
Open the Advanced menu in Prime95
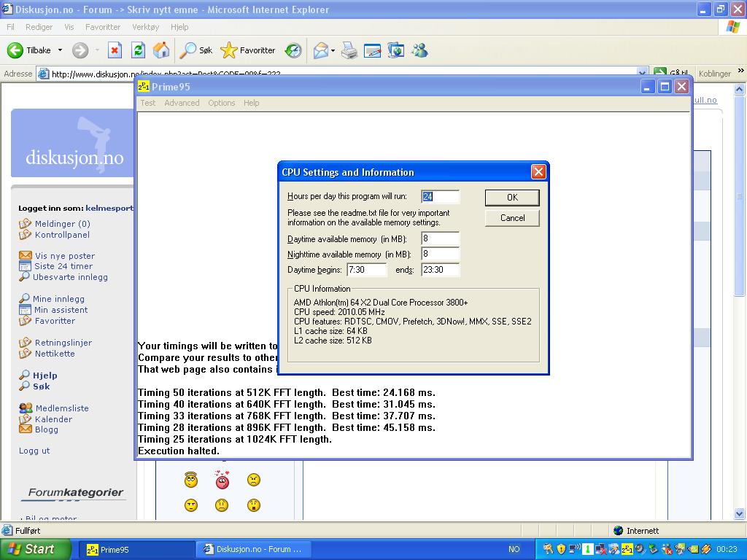coord(182,103)
